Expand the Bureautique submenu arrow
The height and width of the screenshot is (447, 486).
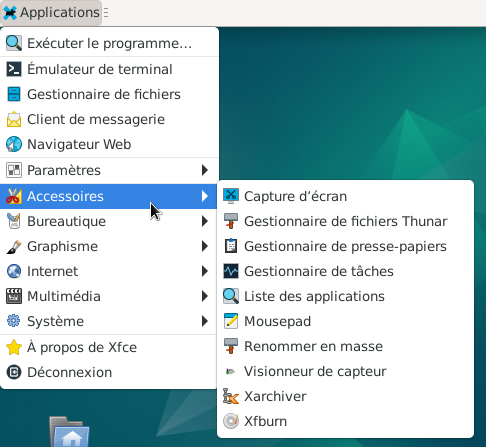tap(205, 221)
